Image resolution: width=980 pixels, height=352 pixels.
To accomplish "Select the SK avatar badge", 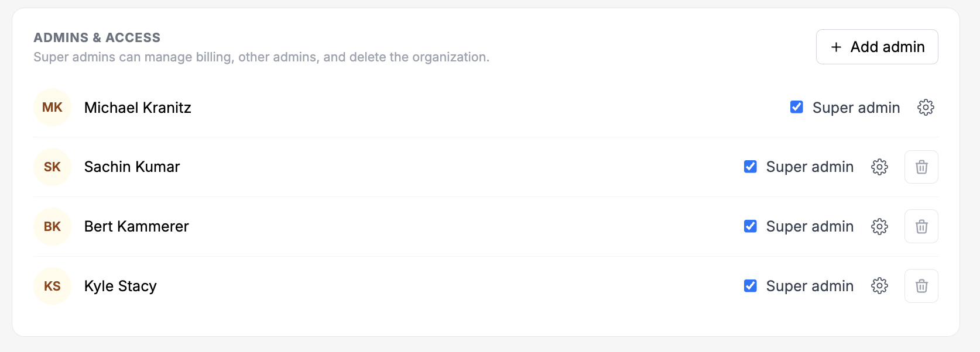I will click(x=52, y=167).
